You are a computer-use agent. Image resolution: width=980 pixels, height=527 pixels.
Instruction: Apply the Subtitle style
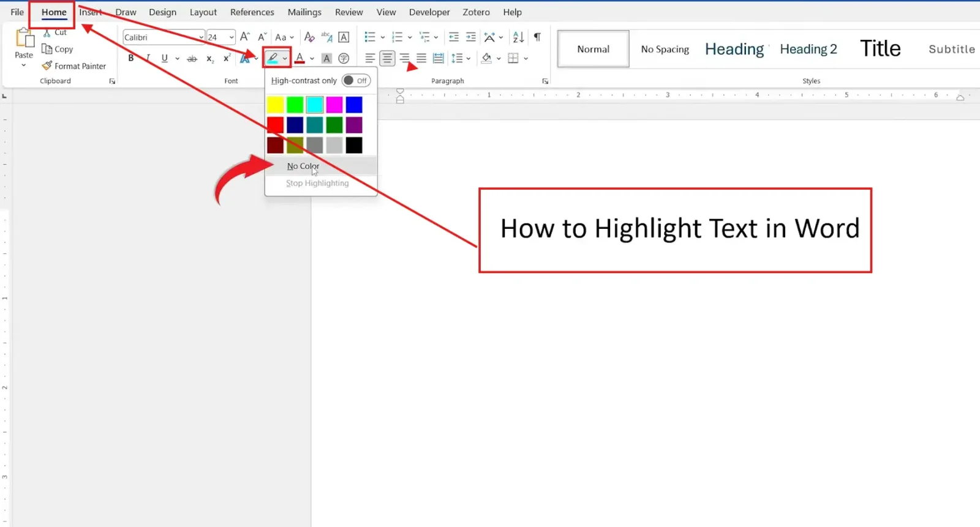(x=951, y=49)
